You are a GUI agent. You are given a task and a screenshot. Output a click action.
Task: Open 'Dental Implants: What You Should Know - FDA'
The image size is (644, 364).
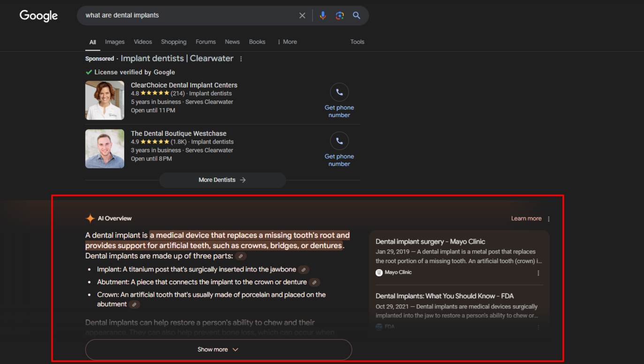(445, 296)
